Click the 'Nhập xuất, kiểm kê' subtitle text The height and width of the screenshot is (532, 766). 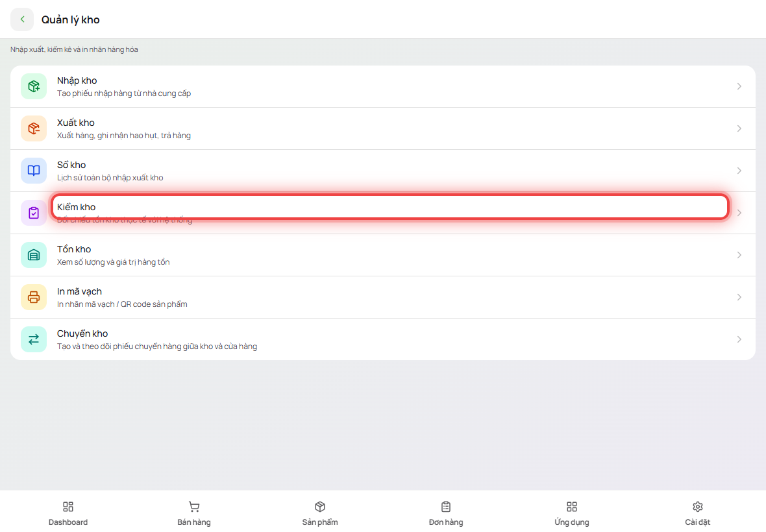pos(74,49)
